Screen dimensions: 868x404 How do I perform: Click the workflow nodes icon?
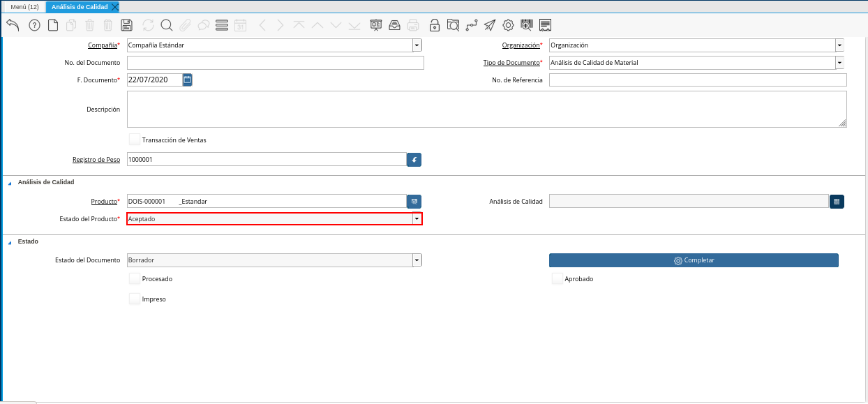(472, 25)
